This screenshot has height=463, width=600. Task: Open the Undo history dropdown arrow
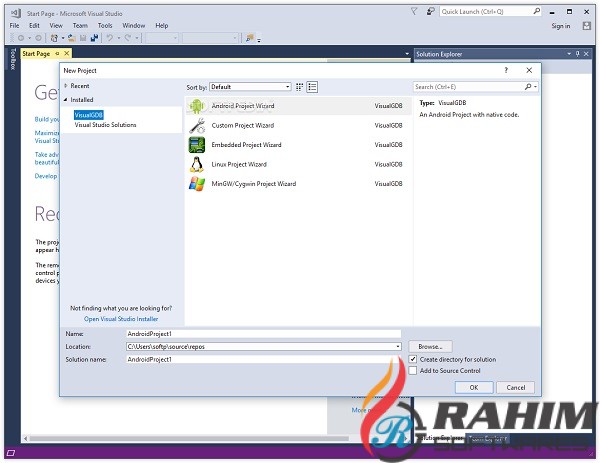119,38
